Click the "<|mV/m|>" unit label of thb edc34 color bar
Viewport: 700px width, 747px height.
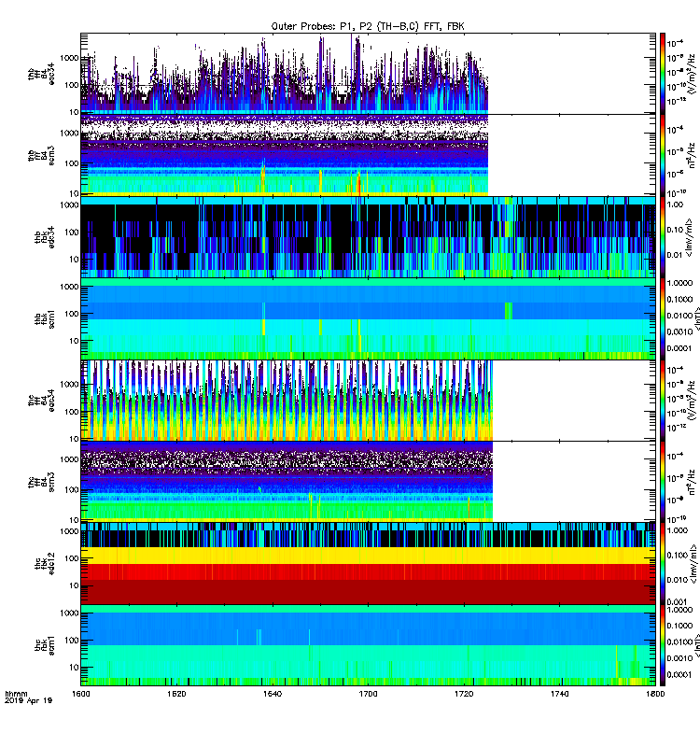click(x=689, y=237)
